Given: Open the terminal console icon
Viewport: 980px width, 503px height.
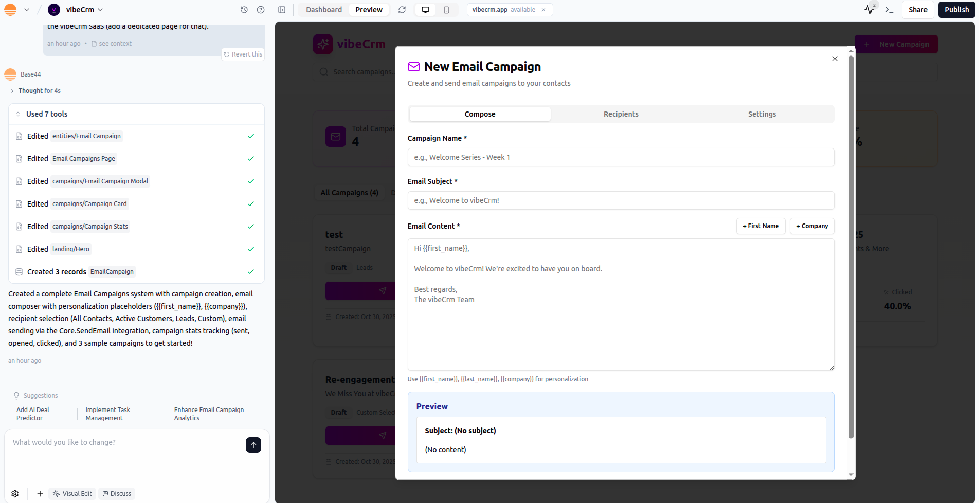Looking at the screenshot, I should [x=889, y=10].
